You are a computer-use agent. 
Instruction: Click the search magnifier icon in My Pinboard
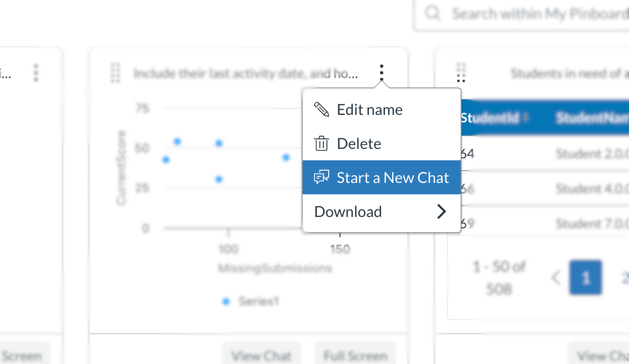tap(432, 13)
